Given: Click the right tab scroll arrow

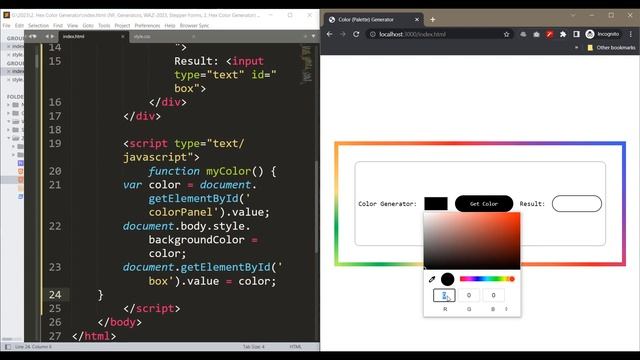Looking at the screenshot, I should click(x=52, y=36).
